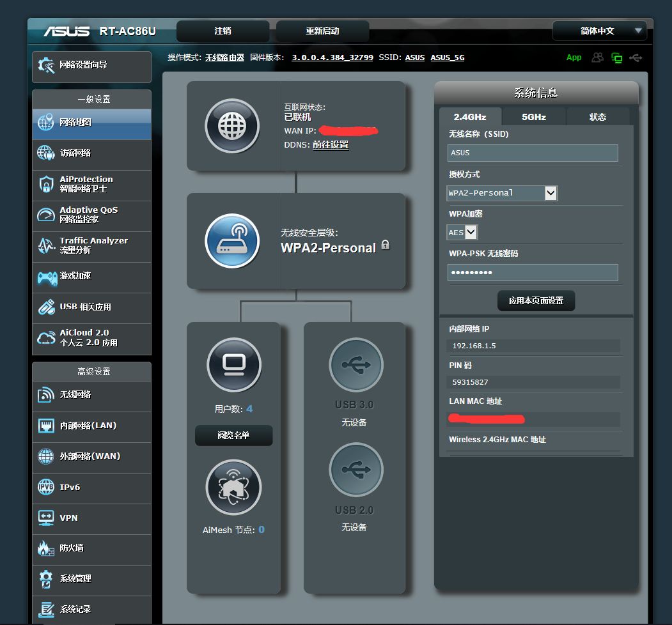Viewport: 672px width, 625px height.
Task: Open the 简体中文 language dropdown
Action: pos(599,31)
